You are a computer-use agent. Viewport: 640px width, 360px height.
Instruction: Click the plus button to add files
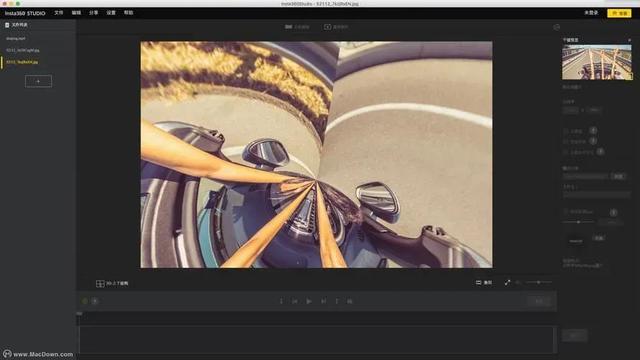click(x=38, y=81)
